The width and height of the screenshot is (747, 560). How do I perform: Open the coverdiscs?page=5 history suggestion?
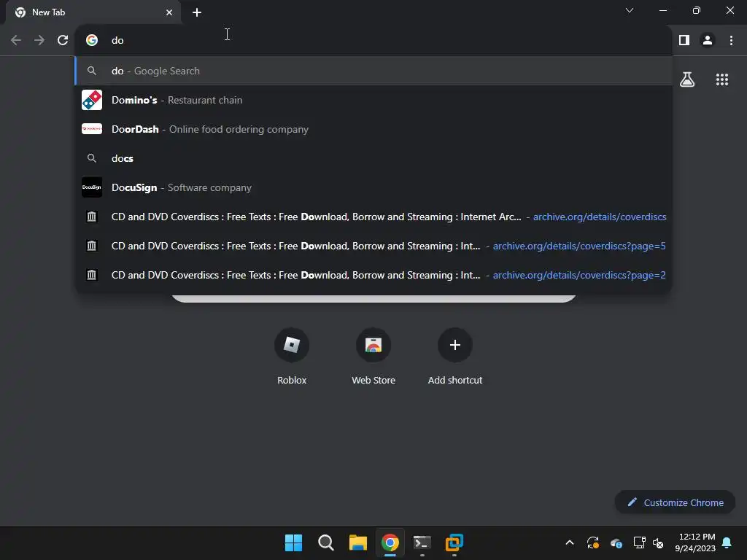tap(373, 246)
